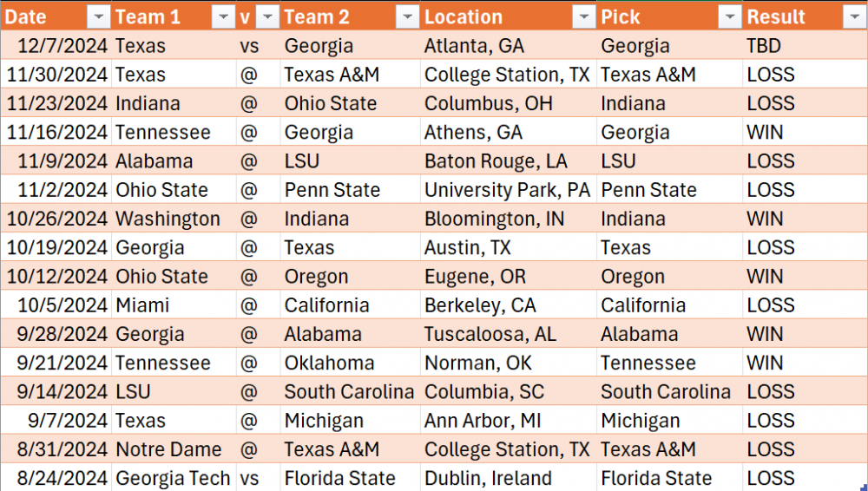Click the Baton Rouge, LA cell
Viewport: 868px width, 491px height.
[x=496, y=161]
